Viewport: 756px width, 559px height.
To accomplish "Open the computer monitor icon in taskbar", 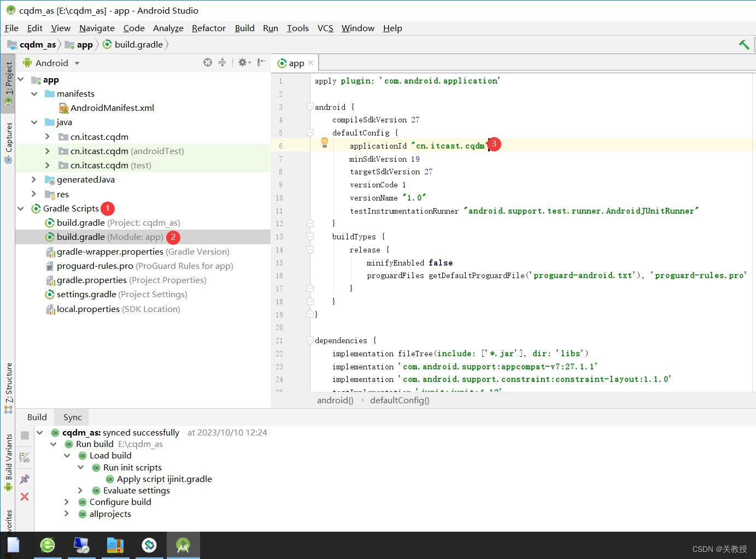I will [x=81, y=545].
